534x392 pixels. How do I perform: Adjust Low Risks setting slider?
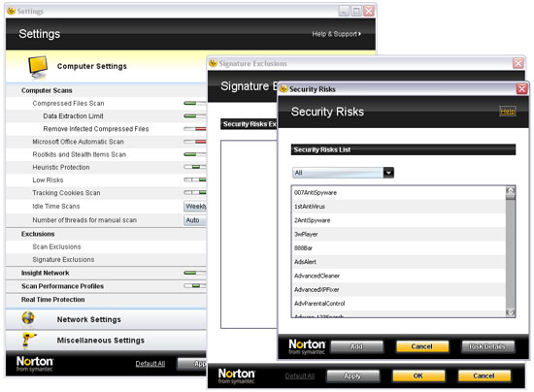pyautogui.click(x=195, y=180)
